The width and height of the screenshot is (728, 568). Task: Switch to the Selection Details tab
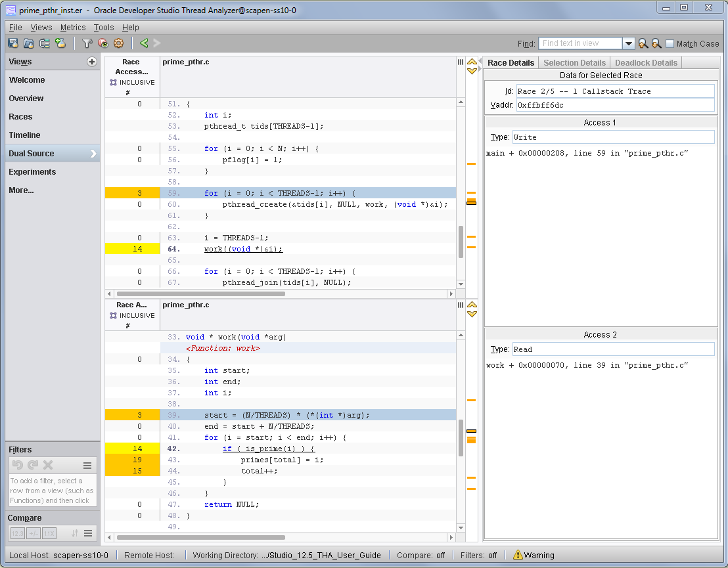tap(574, 62)
